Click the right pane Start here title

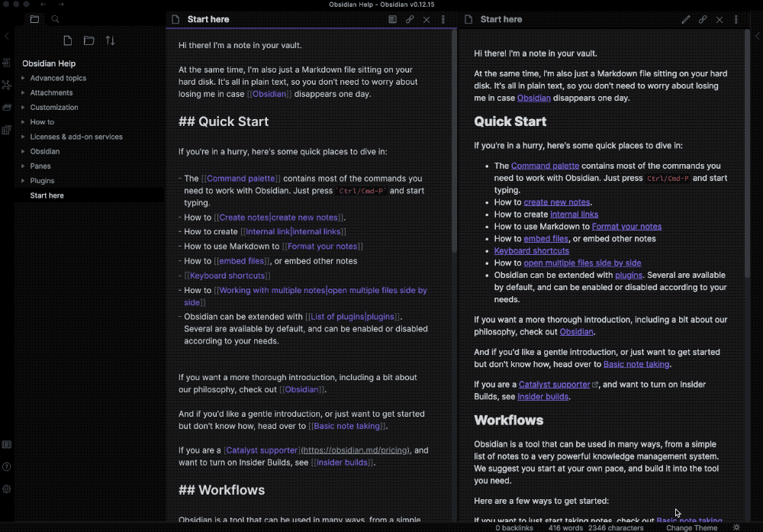[501, 20]
